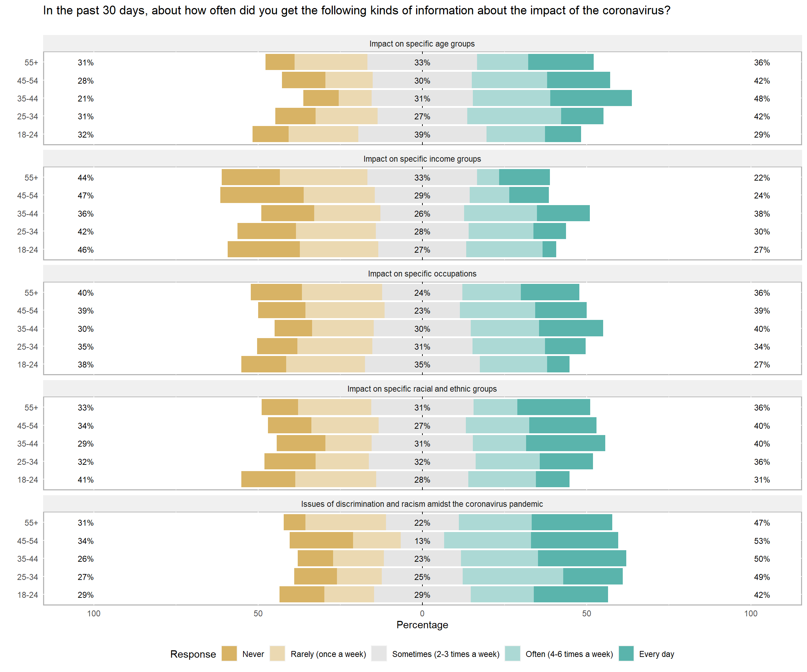The width and height of the screenshot is (807, 672).
Task: Click the "Percentage" x-axis label
Action: (x=422, y=625)
